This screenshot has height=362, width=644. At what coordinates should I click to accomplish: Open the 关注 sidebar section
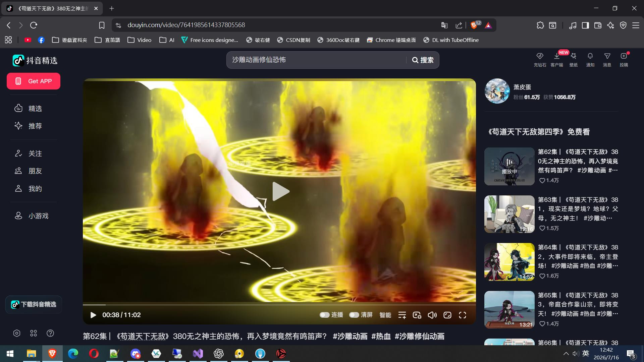28,154
